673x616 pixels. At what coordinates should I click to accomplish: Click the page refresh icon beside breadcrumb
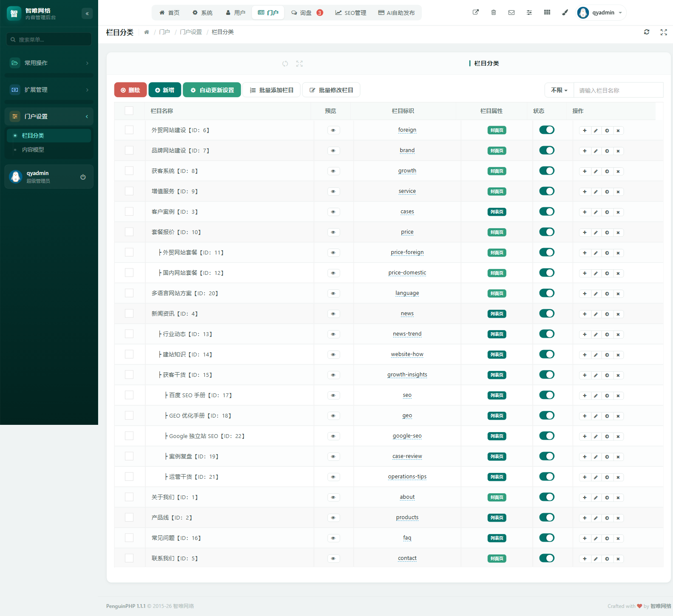pyautogui.click(x=647, y=32)
